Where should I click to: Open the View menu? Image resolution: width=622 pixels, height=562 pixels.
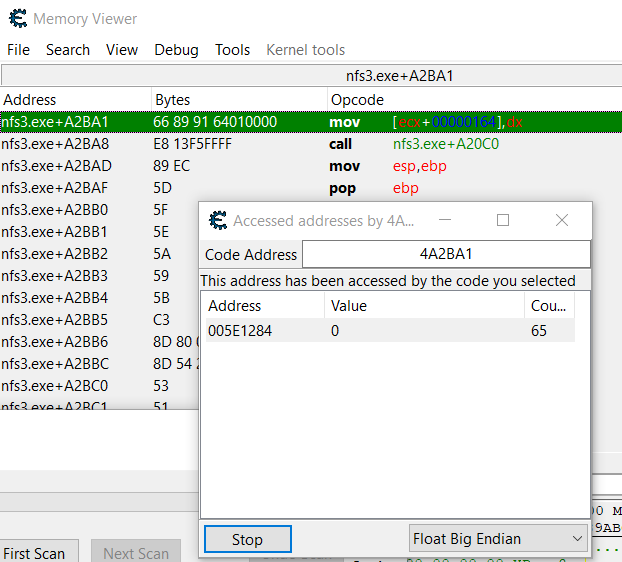122,50
